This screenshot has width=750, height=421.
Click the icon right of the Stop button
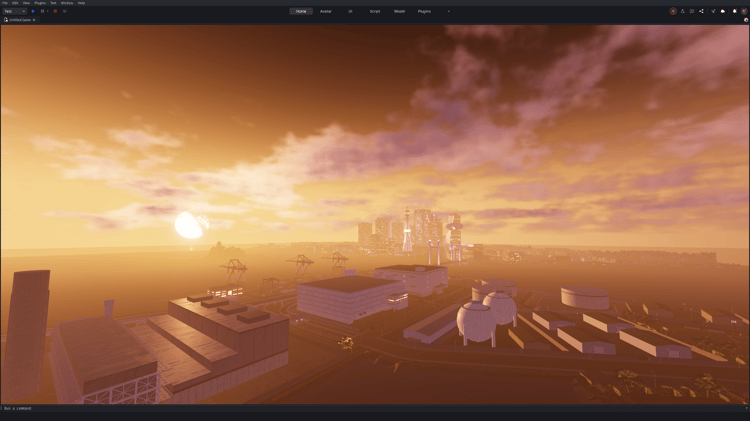click(x=65, y=11)
